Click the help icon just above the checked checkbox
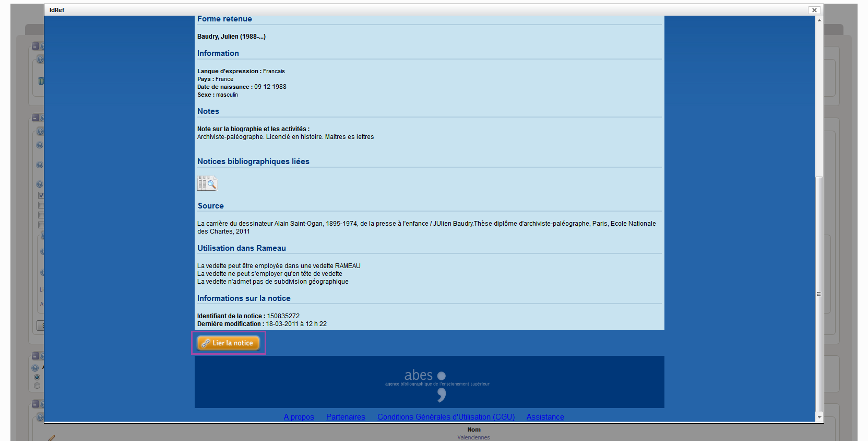Image resolution: width=868 pixels, height=441 pixels. (40, 184)
